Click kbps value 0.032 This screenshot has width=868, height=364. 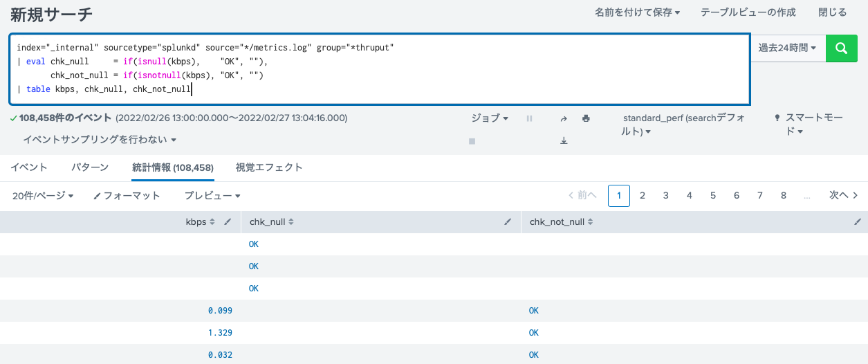click(220, 355)
